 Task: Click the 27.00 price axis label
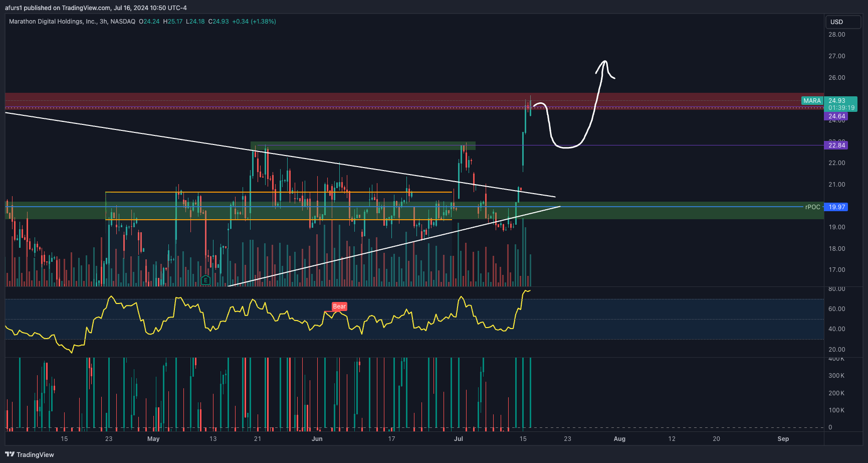837,56
